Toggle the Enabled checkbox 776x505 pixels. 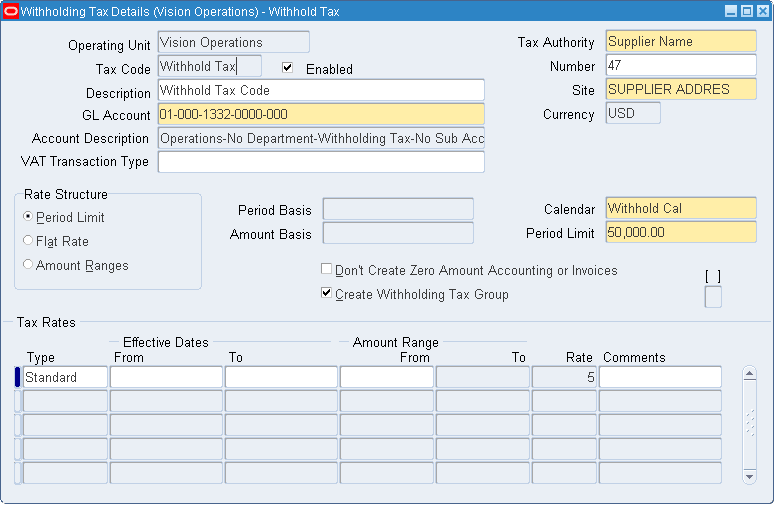288,68
